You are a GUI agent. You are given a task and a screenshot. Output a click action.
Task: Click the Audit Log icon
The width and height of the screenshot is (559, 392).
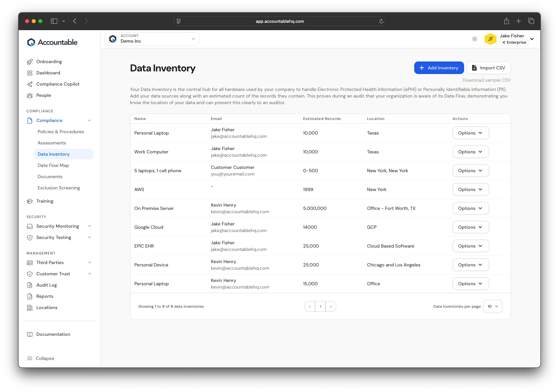30,285
